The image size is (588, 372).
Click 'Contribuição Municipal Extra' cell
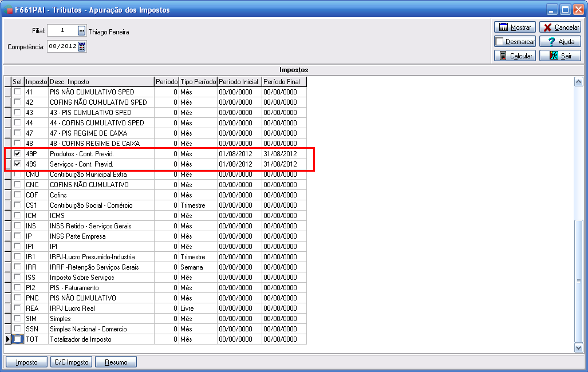pos(101,175)
